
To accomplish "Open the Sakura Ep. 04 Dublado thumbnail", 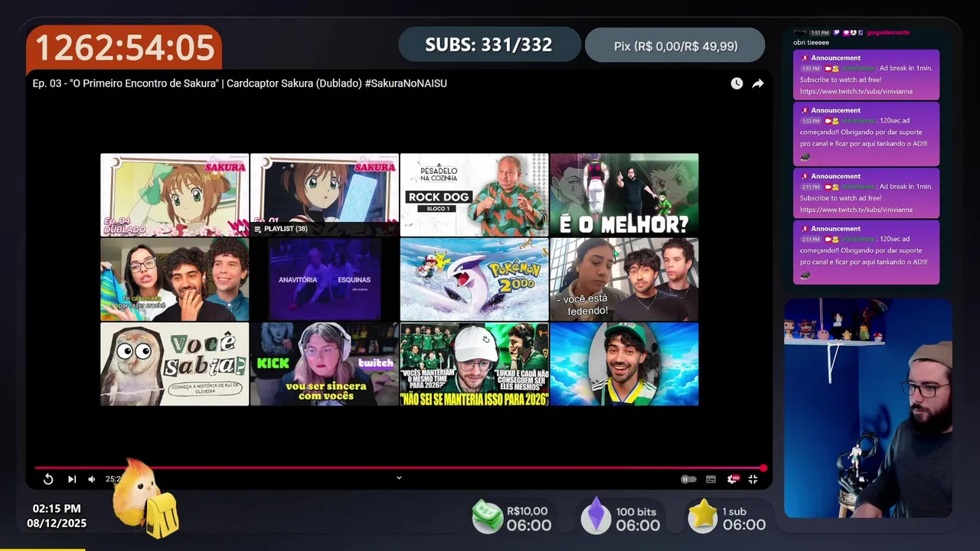I will [x=175, y=194].
